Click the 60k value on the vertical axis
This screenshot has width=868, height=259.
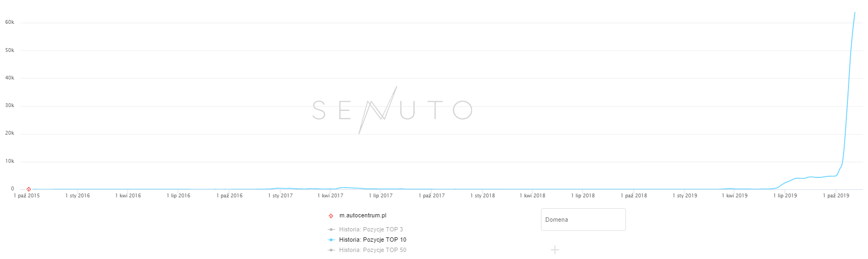coord(10,22)
